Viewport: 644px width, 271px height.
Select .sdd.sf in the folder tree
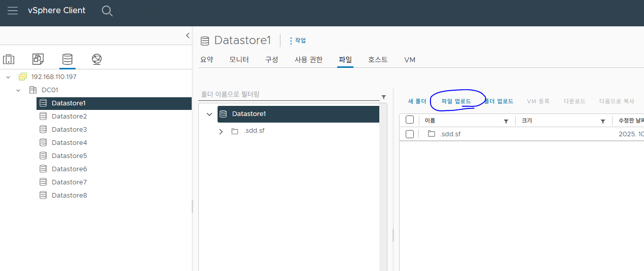254,131
